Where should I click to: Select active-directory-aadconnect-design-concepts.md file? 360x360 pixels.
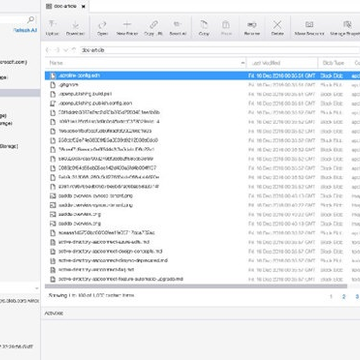110,251
